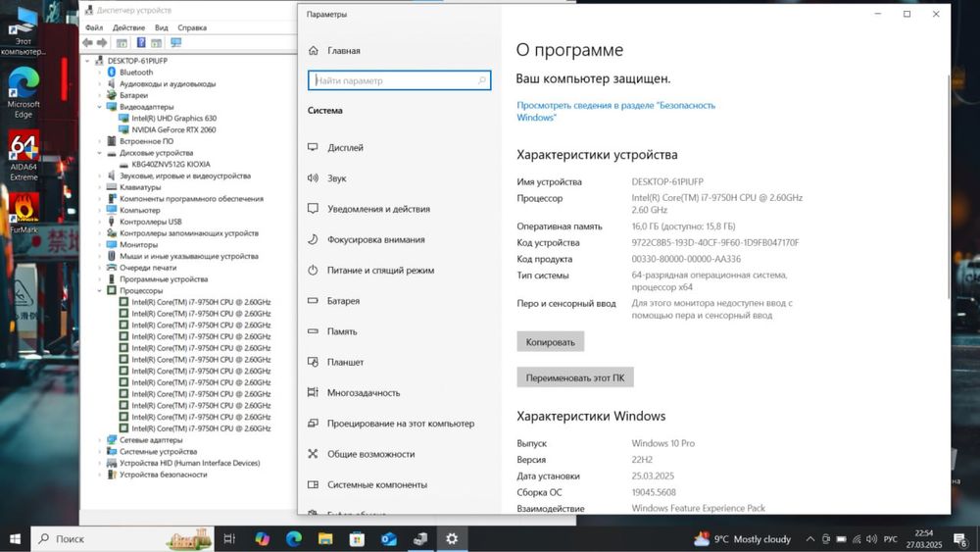This screenshot has width=980, height=552.
Task: Click the Help icon in Device Manager toolbar
Action: 140,42
